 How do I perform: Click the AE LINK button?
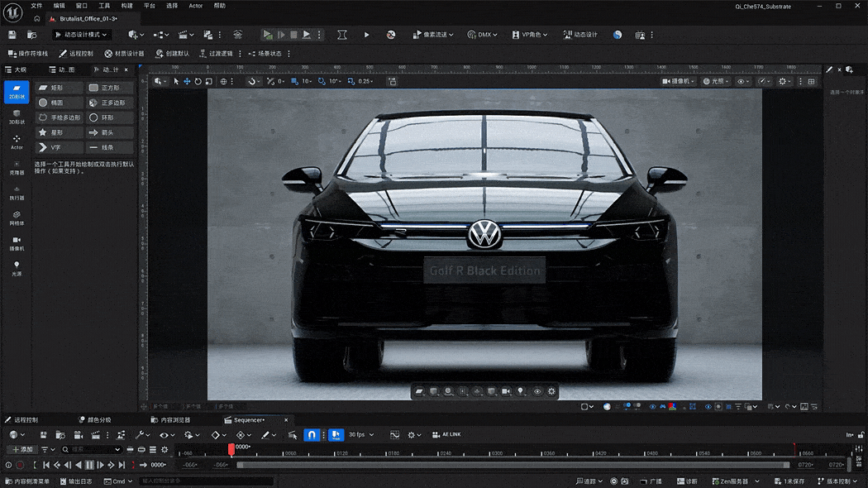446,435
